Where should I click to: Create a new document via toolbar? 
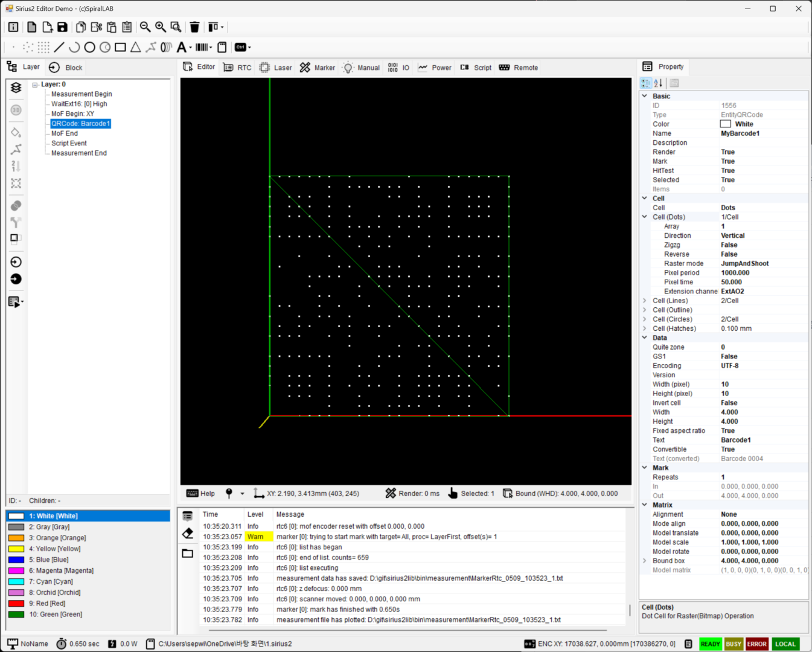tap(31, 27)
